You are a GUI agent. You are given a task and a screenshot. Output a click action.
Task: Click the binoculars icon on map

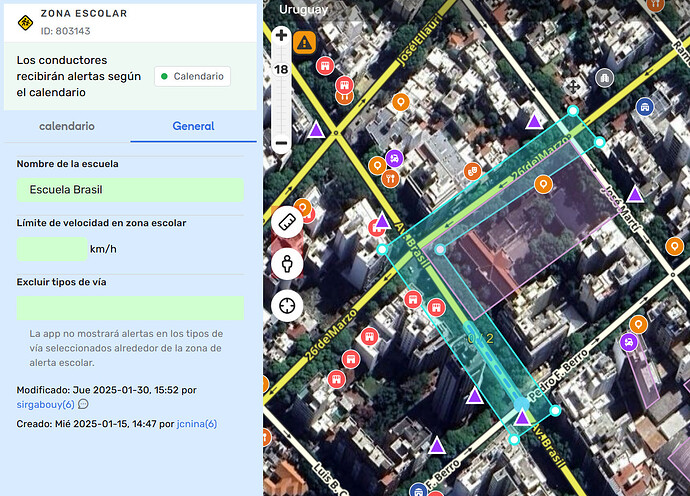pos(603,77)
